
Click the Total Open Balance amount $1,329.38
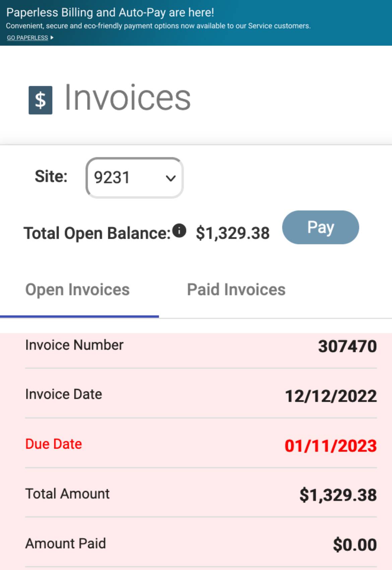pos(233,233)
